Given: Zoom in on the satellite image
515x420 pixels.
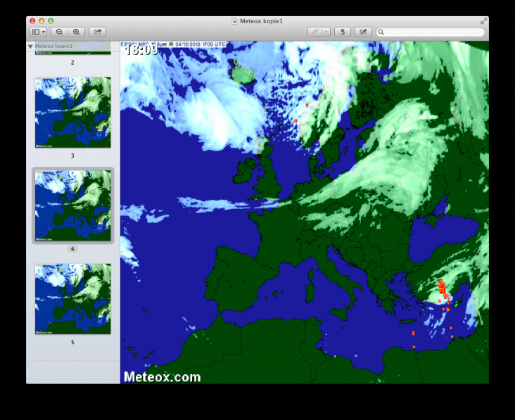Looking at the screenshot, I should pos(77,32).
